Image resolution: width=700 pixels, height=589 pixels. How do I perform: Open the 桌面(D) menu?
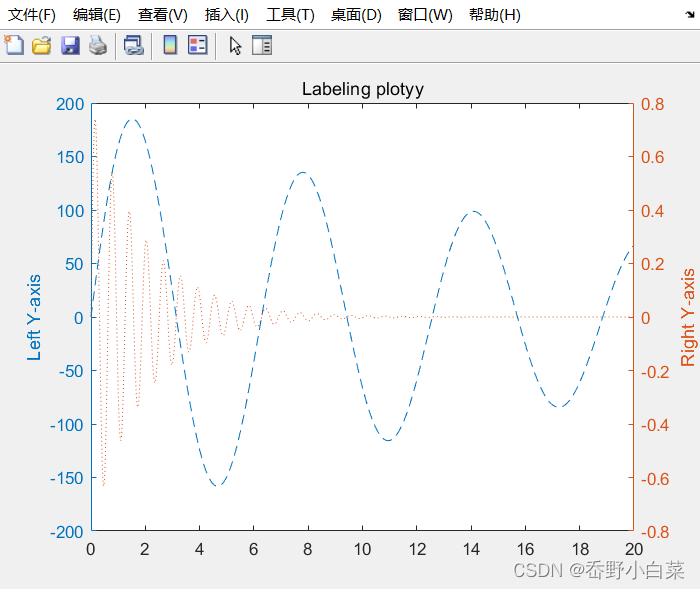356,15
